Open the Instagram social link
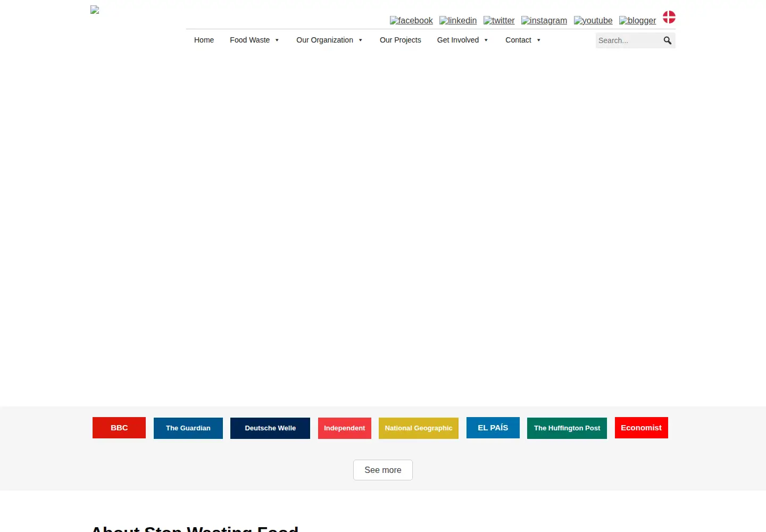The width and height of the screenshot is (766, 532). (x=544, y=21)
